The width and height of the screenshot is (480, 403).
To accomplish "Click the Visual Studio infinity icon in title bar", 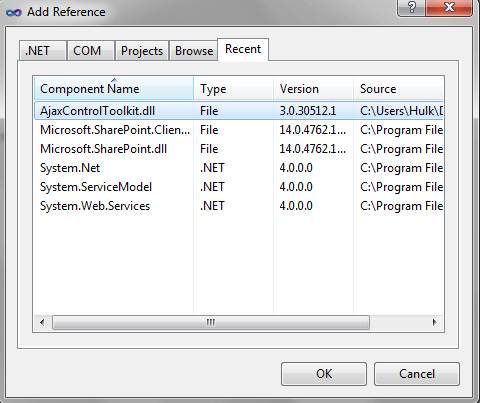I will 14,13.
